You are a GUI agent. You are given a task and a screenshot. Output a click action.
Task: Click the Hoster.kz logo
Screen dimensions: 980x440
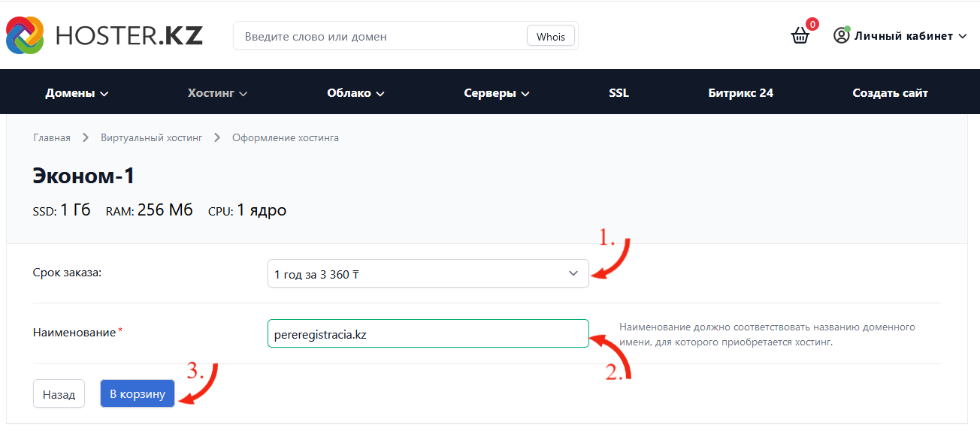pos(104,35)
